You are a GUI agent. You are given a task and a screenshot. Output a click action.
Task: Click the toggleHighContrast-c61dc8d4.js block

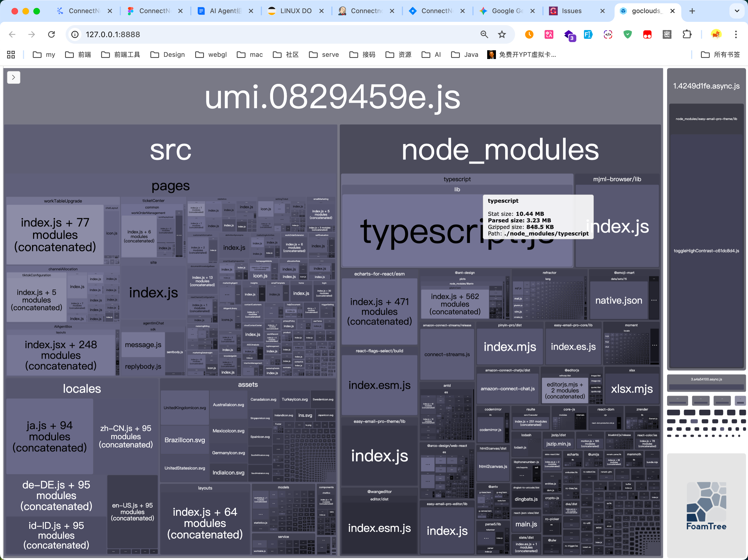tap(706, 251)
